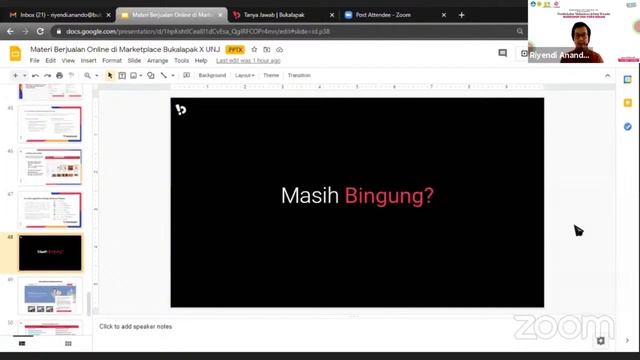This screenshot has height=360, width=640.
Task: Select slide 48 Masih Bingung thumbnail
Action: pyautogui.click(x=50, y=253)
